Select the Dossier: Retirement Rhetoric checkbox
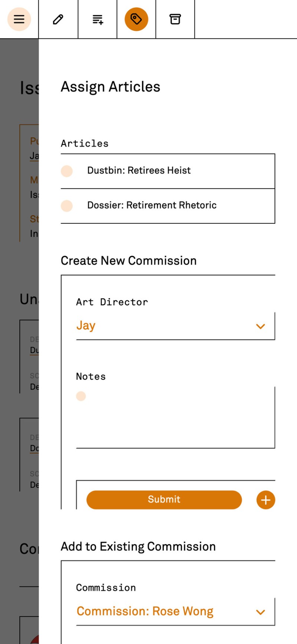Viewport: 297px width, 644px height. (67, 206)
